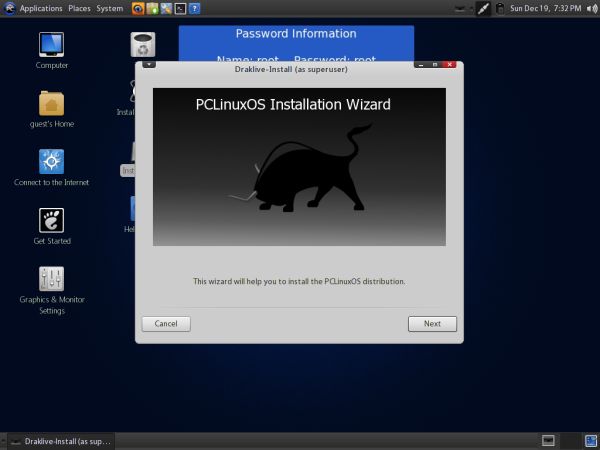Launch the terminal from the top panel
Image resolution: width=600 pixels, height=450 pixels.
coord(180,8)
